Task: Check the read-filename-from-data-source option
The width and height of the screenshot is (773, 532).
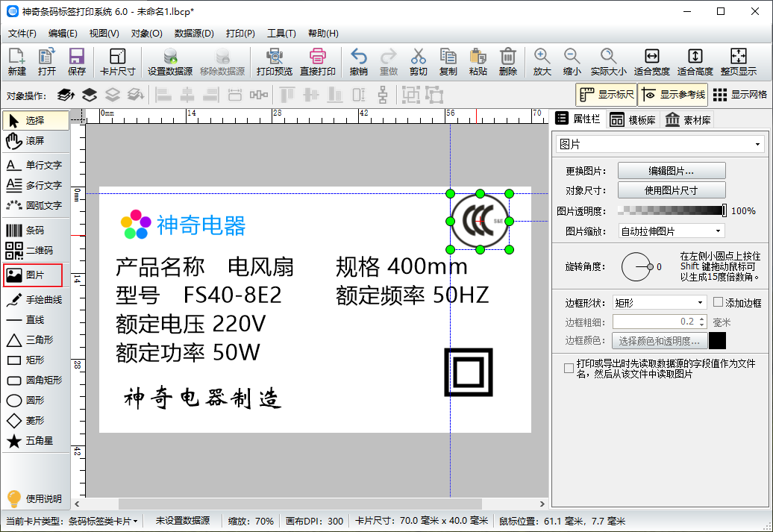Action: [x=569, y=369]
